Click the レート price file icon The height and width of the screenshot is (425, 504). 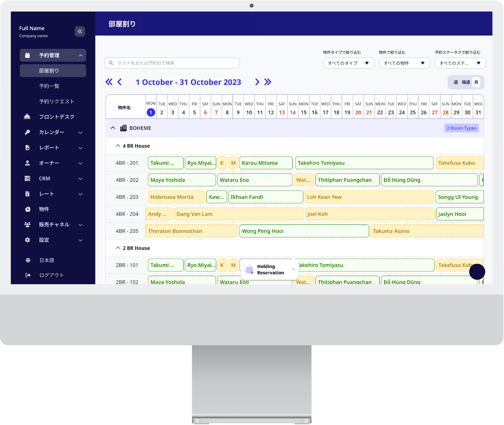(27, 194)
